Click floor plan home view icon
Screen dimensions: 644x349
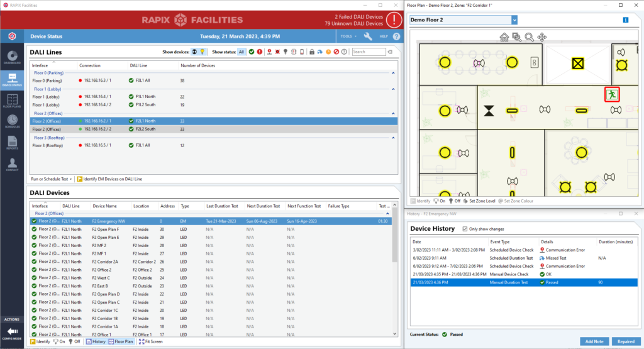(x=504, y=37)
